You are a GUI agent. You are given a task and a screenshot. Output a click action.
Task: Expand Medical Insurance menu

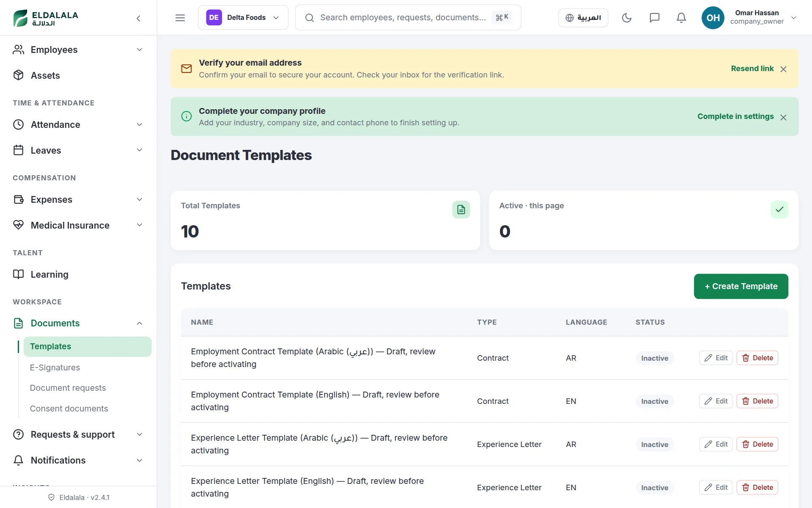(79, 225)
